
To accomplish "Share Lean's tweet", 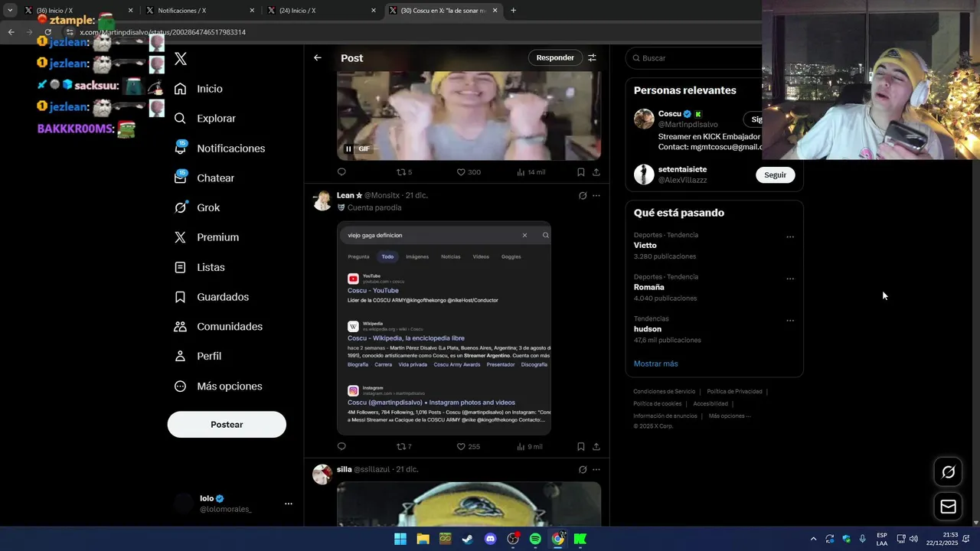I will [x=596, y=447].
